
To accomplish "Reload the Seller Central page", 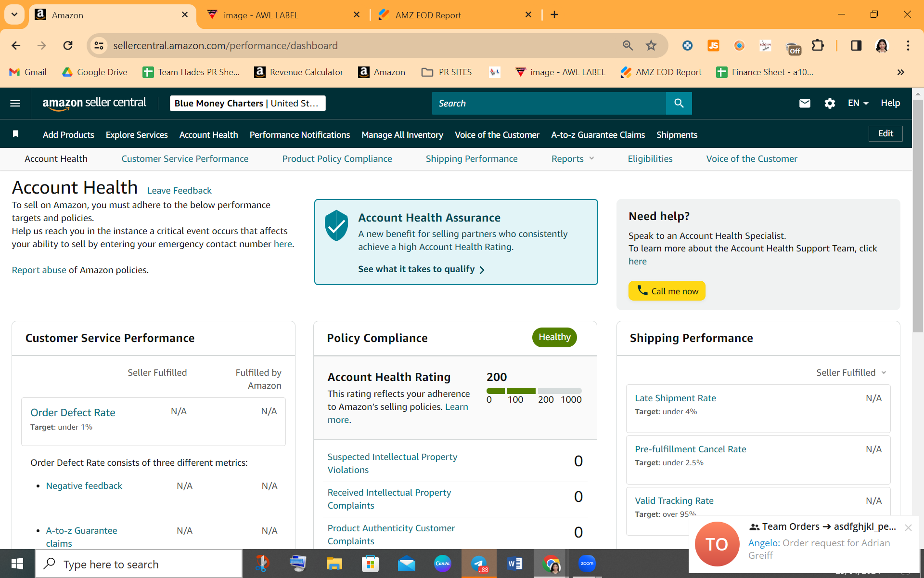I will point(68,46).
